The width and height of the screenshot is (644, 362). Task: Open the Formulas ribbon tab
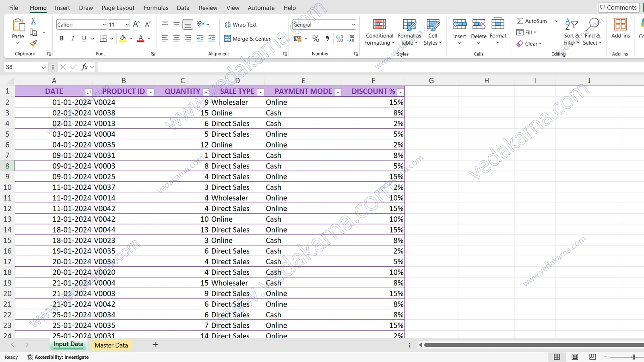tap(156, 8)
